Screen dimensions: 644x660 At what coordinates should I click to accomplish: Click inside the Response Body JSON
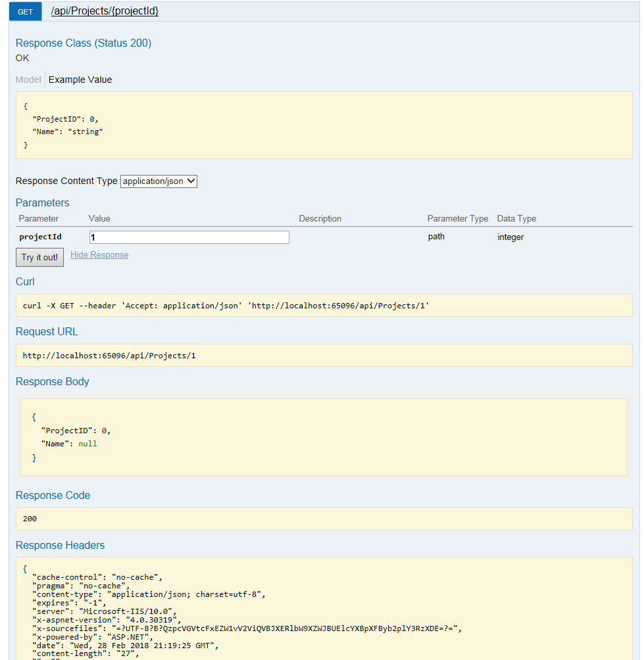(x=324, y=436)
